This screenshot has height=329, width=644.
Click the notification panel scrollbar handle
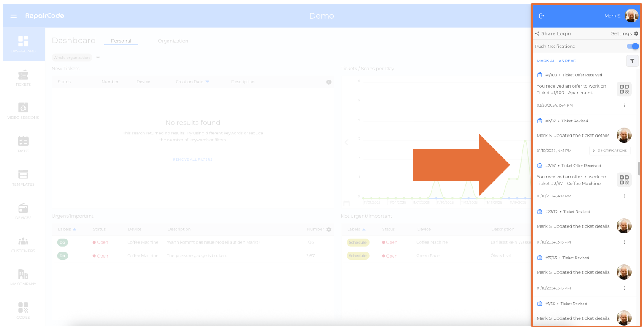(639, 168)
